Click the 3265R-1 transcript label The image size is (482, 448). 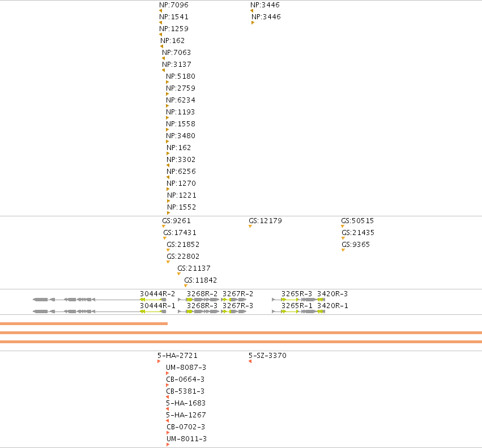[x=297, y=306]
